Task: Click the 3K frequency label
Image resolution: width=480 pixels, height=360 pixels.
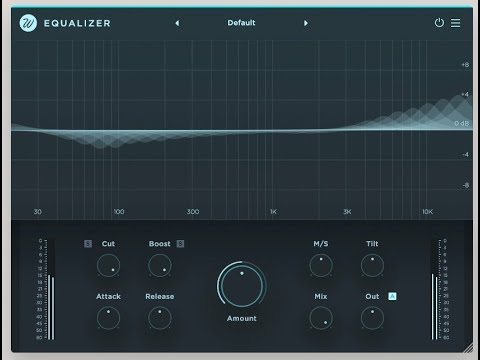Action: [347, 212]
